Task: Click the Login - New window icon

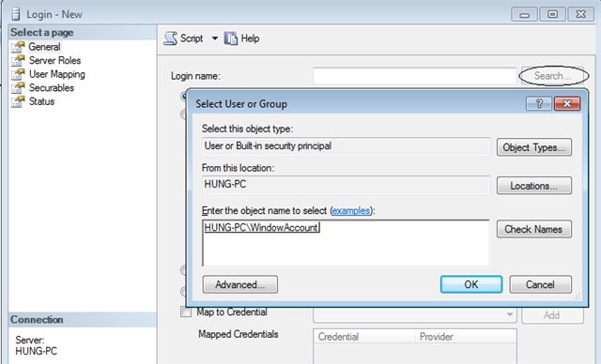Action: coord(16,14)
